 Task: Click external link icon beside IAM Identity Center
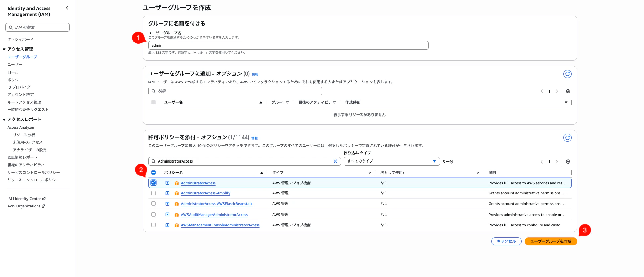pos(44,199)
